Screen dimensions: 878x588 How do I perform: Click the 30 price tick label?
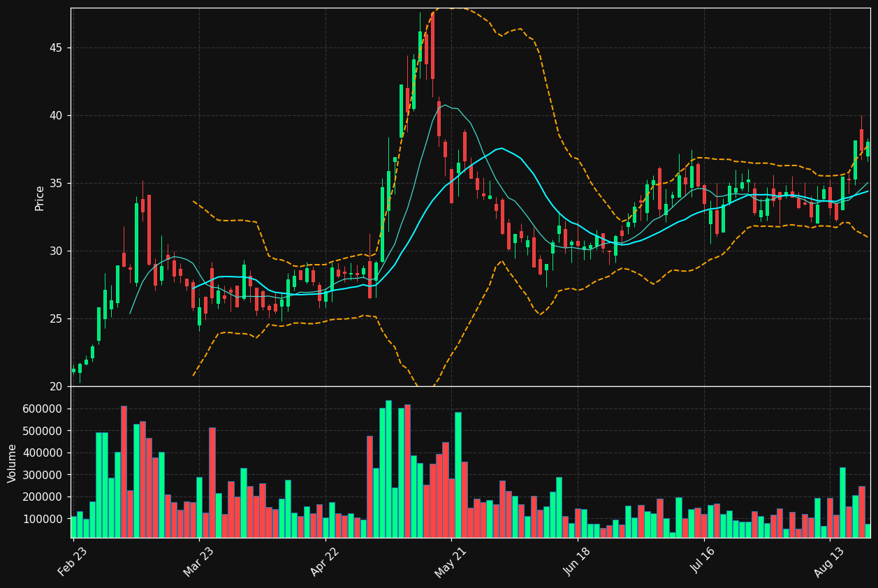point(55,251)
